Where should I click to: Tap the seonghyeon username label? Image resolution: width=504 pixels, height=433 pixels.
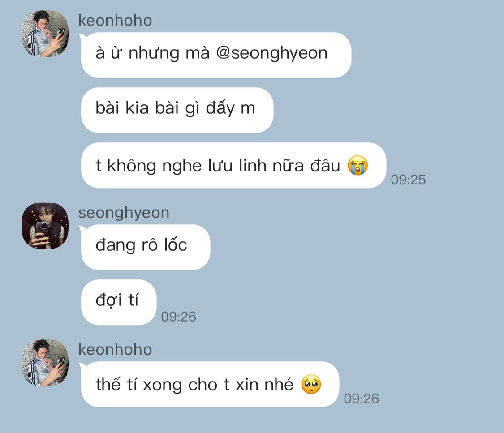point(124,213)
